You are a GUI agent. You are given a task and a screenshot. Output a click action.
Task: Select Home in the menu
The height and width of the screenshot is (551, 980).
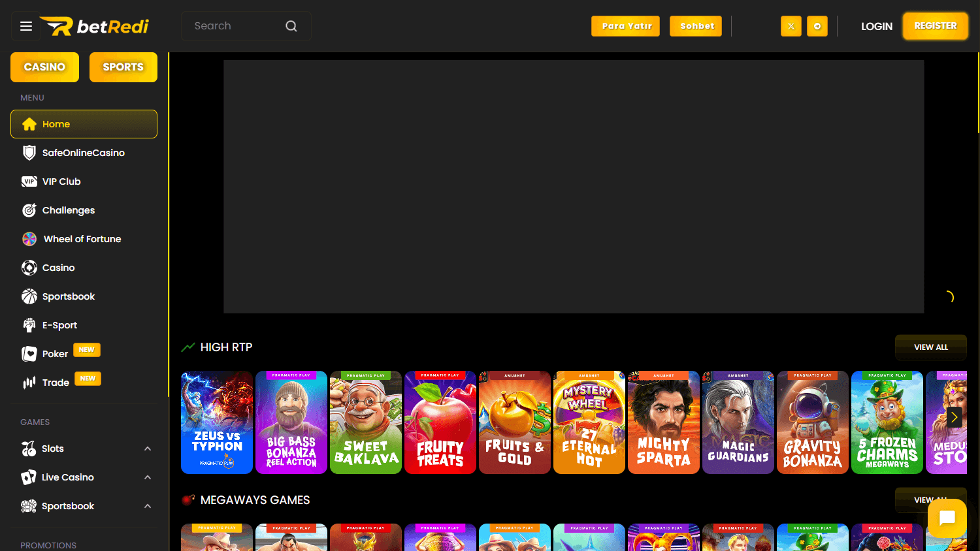click(x=56, y=124)
